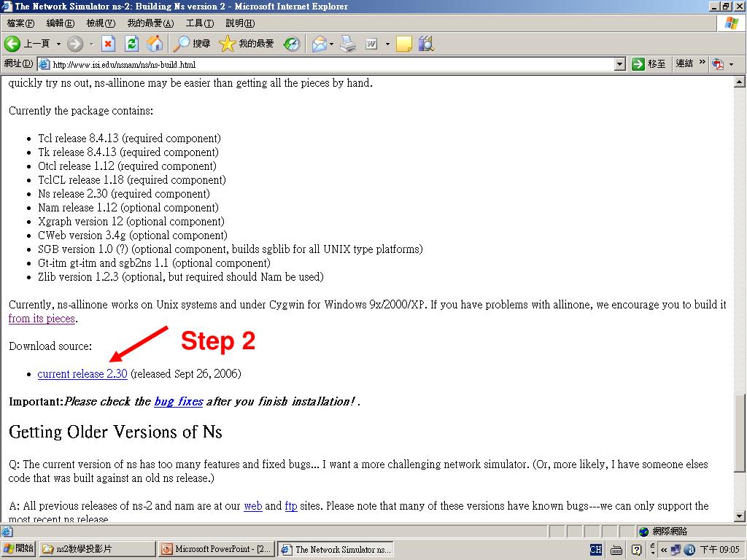Click the 我的最愛 Favorites label in toolbar
Screen dimensions: 747x560
(256, 44)
